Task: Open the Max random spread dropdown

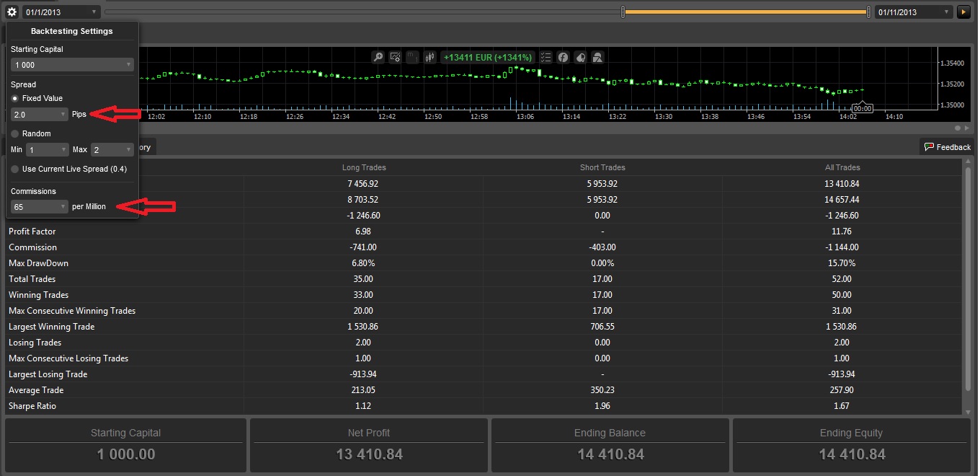Action: pos(112,149)
